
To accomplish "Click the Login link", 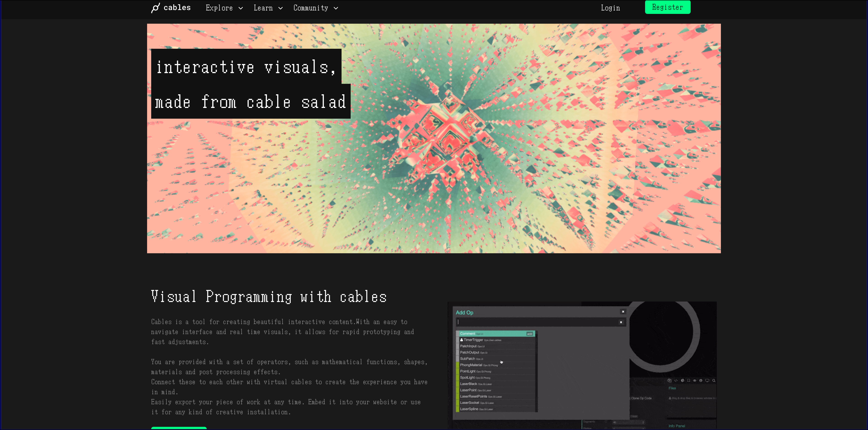I will click(610, 8).
